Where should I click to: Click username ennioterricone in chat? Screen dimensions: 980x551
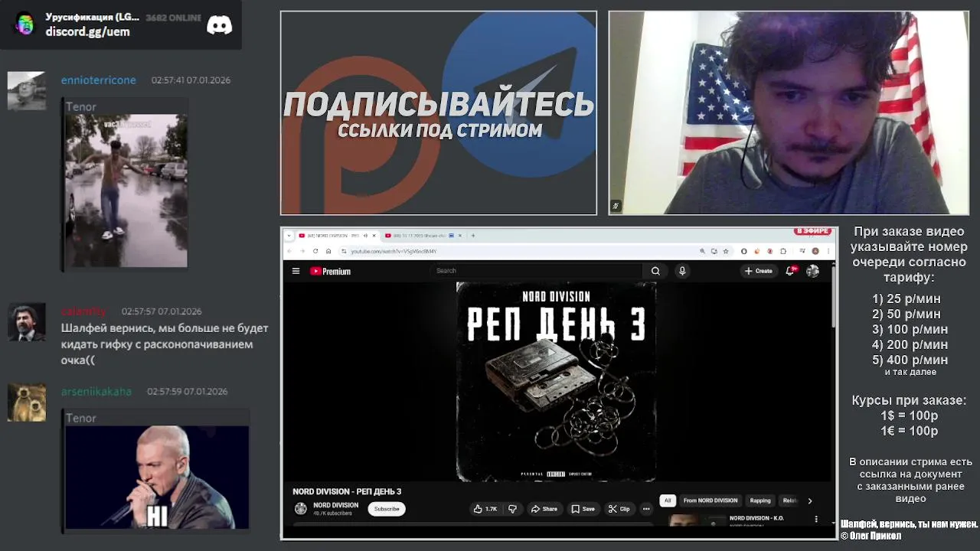tap(98, 80)
